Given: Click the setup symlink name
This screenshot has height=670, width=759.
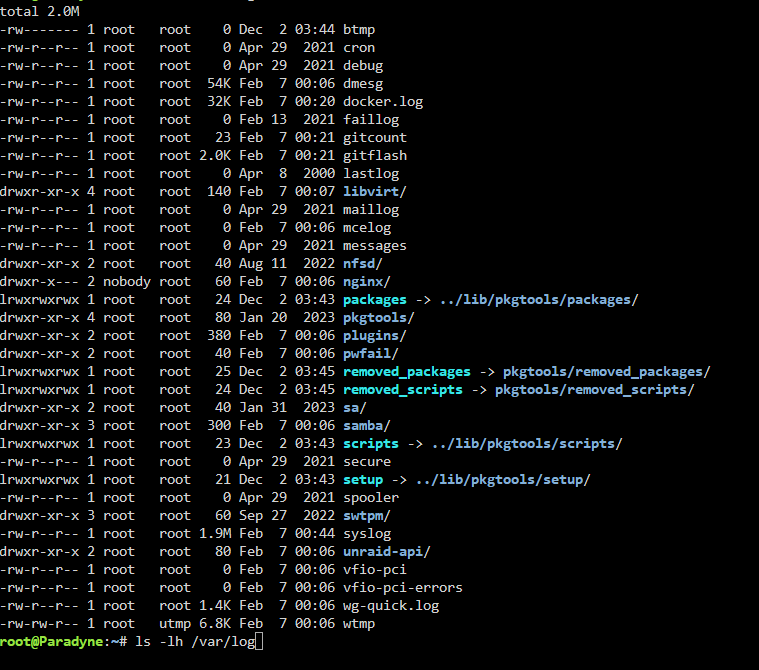Looking at the screenshot, I should (x=363, y=480).
